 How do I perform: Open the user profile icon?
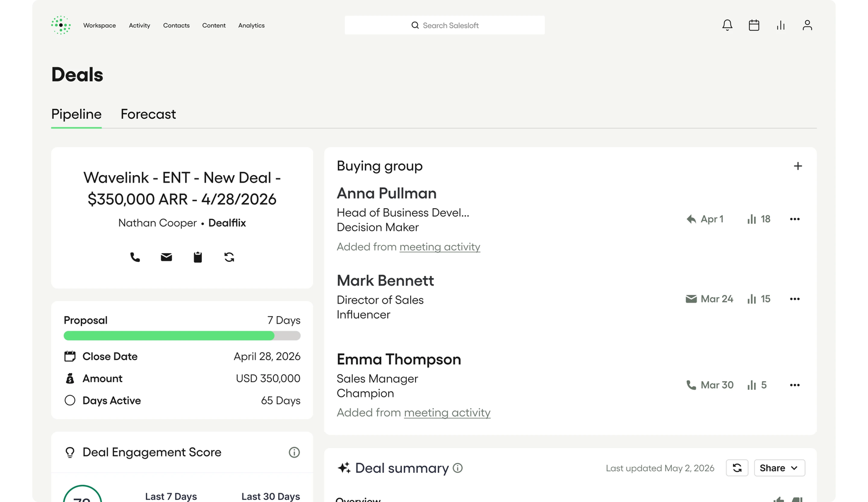(x=807, y=25)
